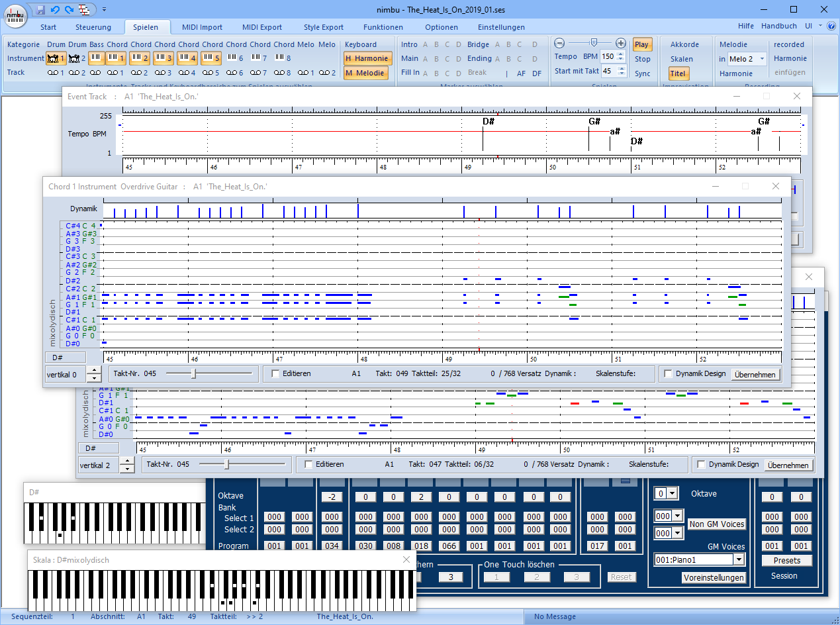Adjust the Tempo slider handle
This screenshot has width=840, height=625.
coord(593,42)
